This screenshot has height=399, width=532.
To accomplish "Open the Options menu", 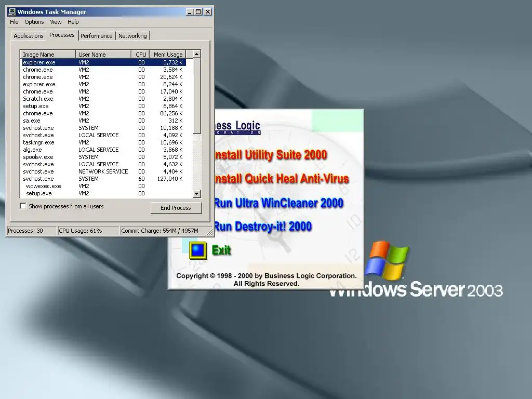I will pos(34,22).
